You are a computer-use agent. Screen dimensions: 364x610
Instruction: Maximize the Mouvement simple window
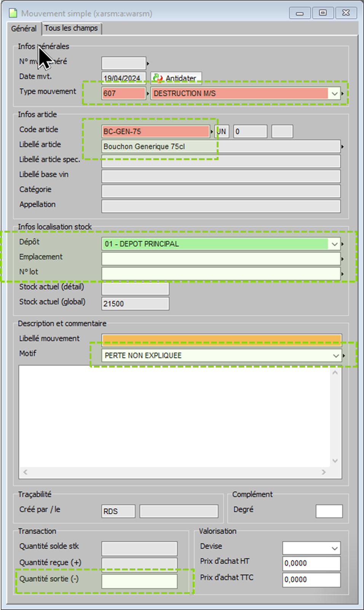(322, 13)
